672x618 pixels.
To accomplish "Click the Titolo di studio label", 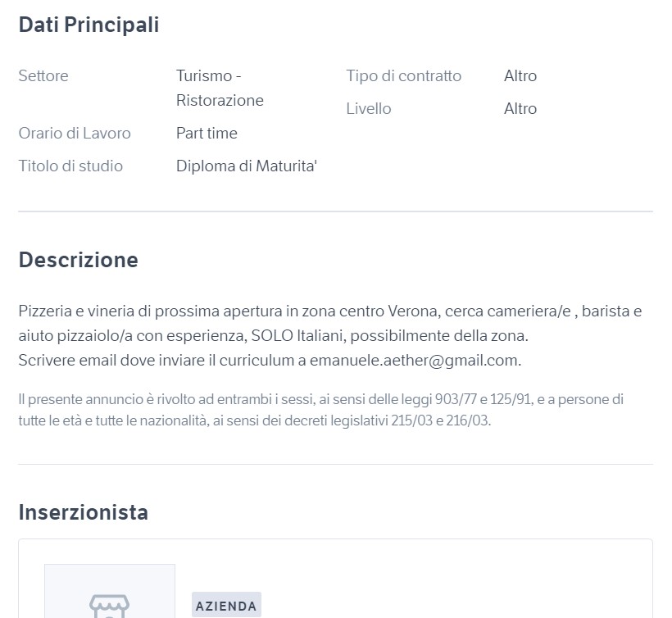I will coord(70,166).
